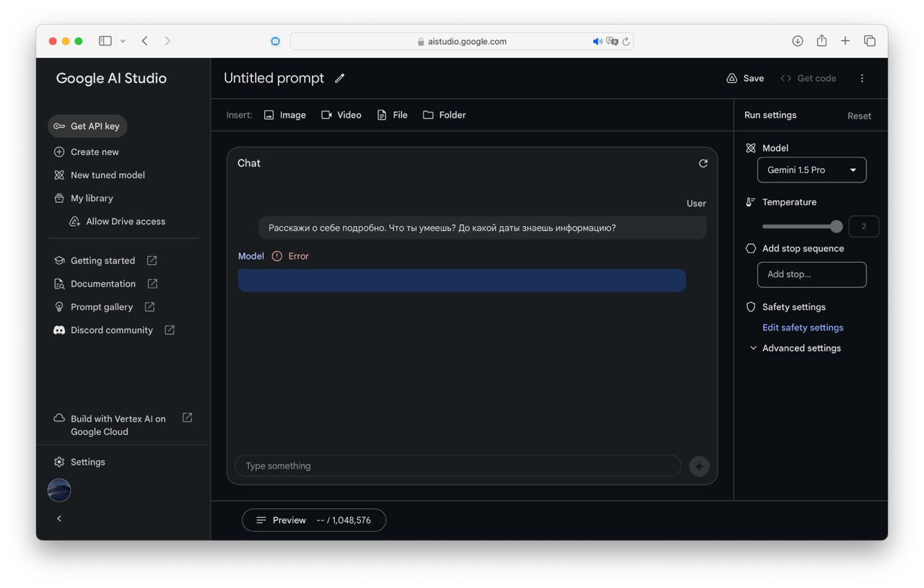Insert a Video into the prompt
The height and width of the screenshot is (588, 924).
pyautogui.click(x=341, y=115)
